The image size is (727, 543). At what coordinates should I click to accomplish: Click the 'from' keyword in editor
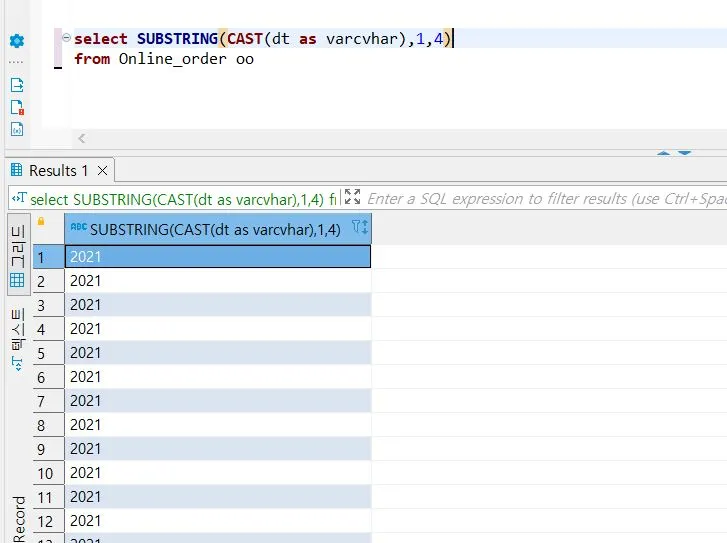point(92,59)
